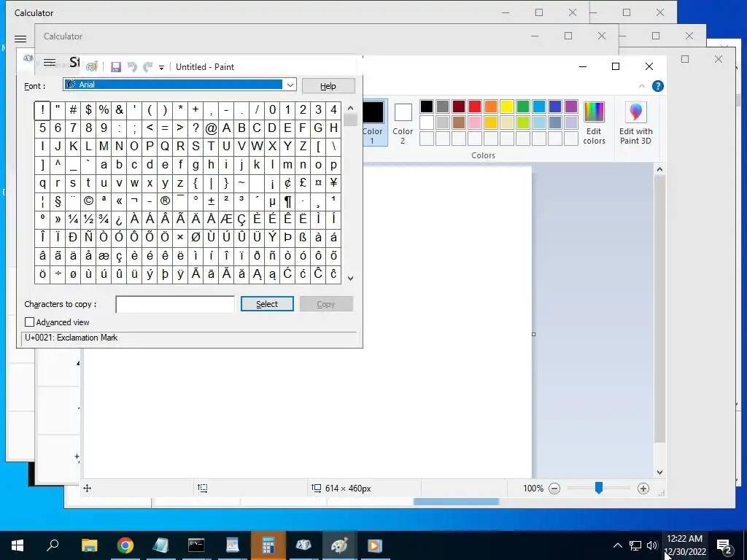
Task: Click the Copy button in Character Map
Action: [x=326, y=304]
